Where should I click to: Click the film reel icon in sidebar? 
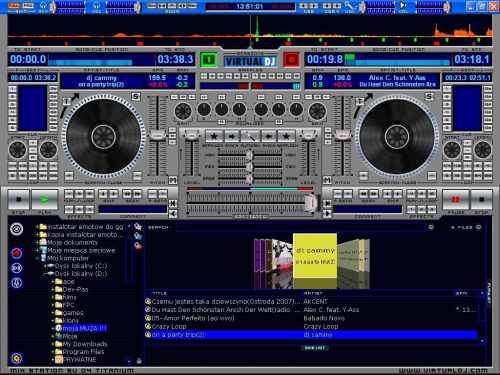(x=17, y=268)
